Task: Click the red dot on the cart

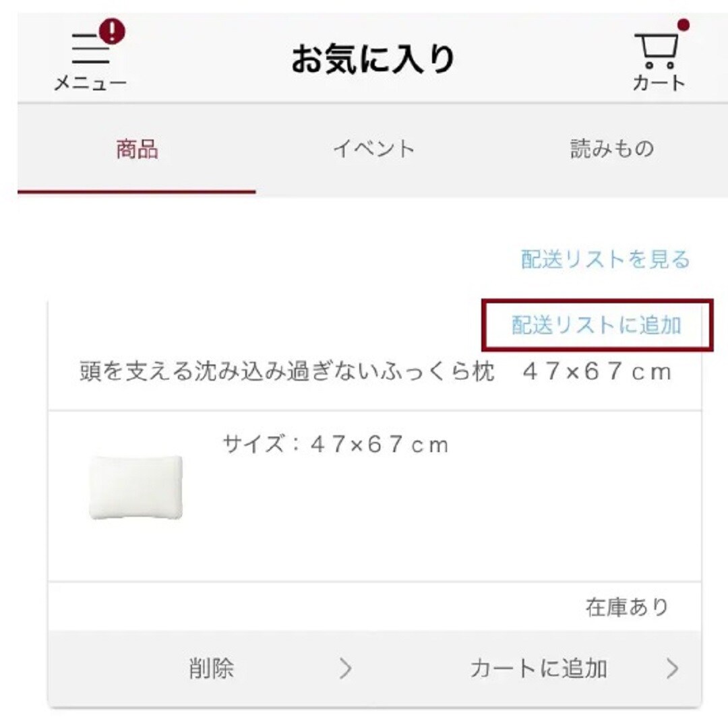Action: click(683, 26)
